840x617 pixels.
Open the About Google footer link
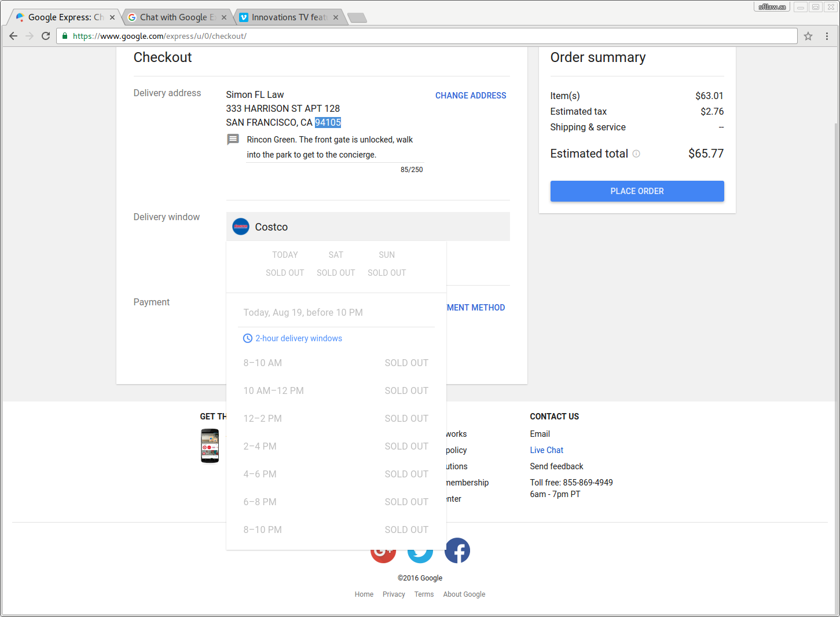coord(464,594)
